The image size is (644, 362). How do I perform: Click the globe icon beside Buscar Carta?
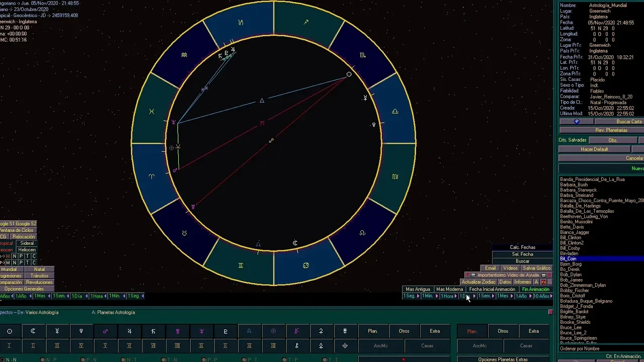pos(577,122)
